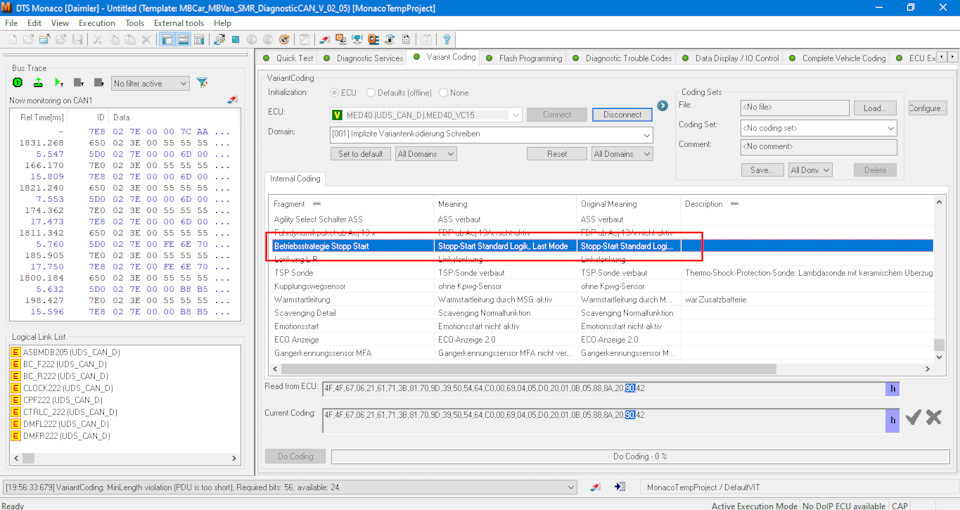Click the Disconnect button
This screenshot has width=960, height=510.
(x=623, y=114)
